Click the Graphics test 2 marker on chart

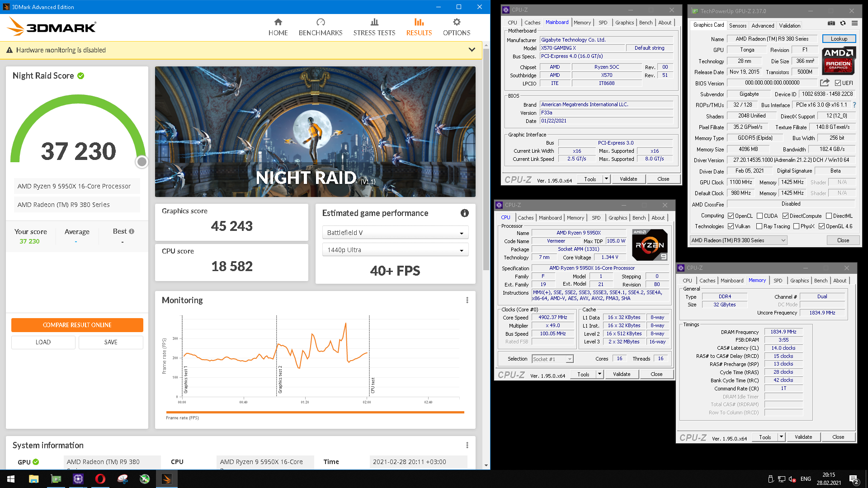click(280, 380)
